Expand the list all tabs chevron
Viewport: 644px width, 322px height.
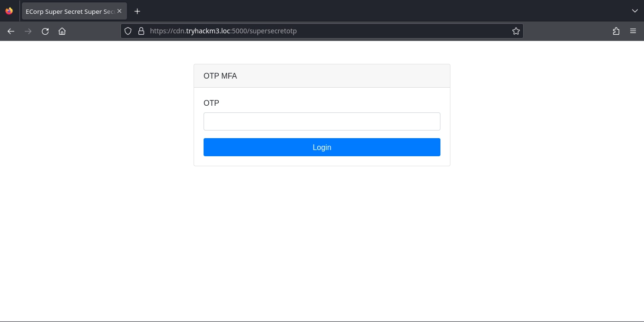[x=634, y=11]
